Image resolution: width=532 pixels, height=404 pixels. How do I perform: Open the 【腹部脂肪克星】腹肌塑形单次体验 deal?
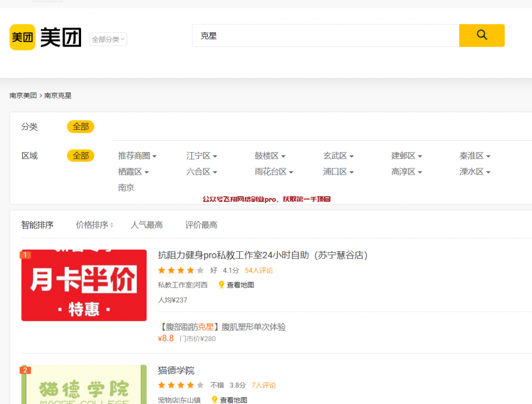click(x=223, y=327)
